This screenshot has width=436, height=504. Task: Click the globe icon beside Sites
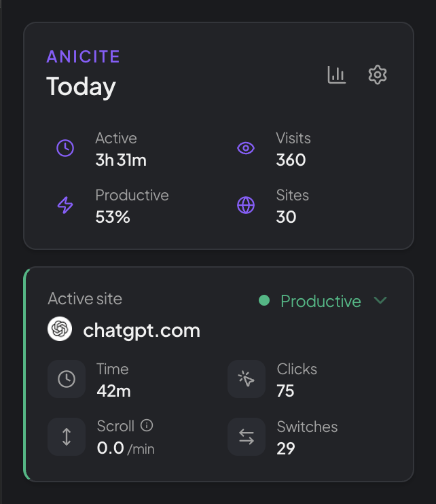point(246,205)
